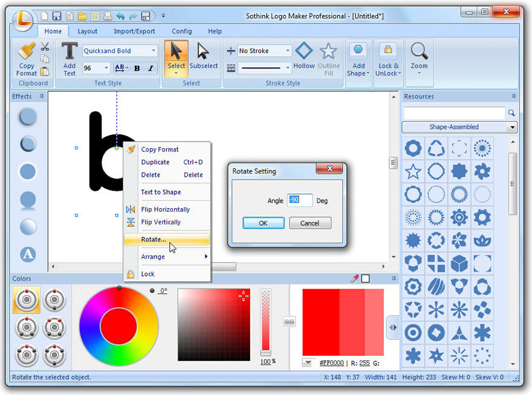Toggle the Resources panel pin

(x=513, y=96)
